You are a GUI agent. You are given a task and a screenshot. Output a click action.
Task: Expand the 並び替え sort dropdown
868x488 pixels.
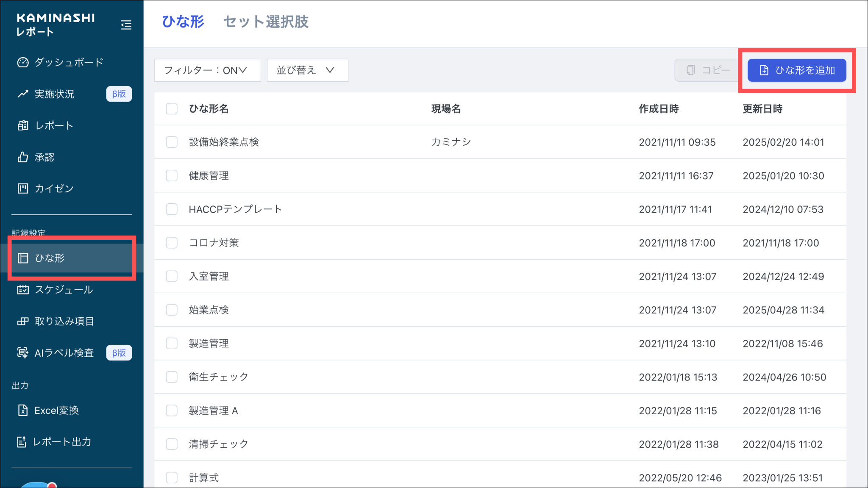pyautogui.click(x=307, y=70)
